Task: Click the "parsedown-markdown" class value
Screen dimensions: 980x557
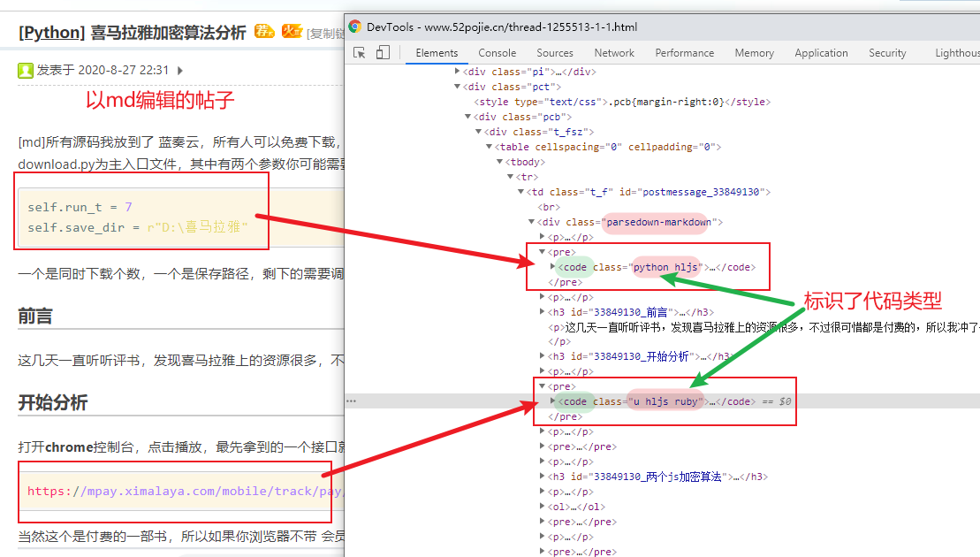Action: [658, 222]
